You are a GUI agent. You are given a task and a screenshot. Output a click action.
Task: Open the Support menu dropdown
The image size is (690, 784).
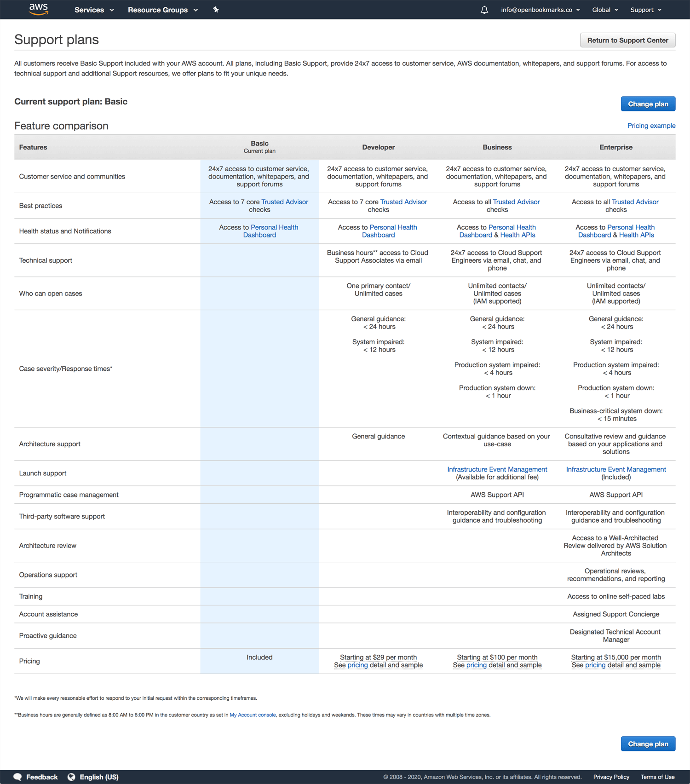tap(645, 10)
